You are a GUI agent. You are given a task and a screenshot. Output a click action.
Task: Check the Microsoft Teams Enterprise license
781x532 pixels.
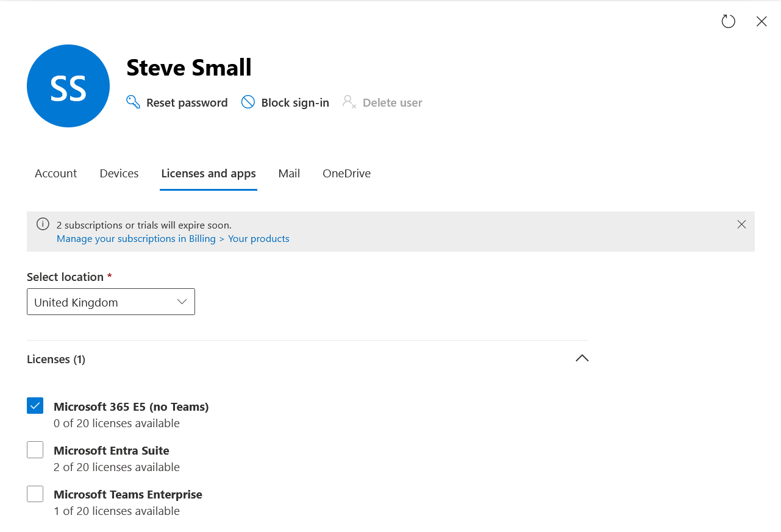click(35, 494)
